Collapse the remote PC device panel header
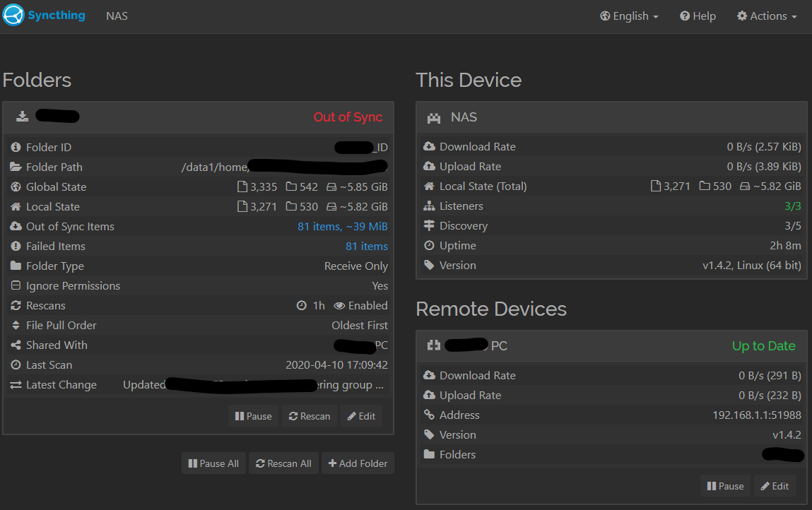The image size is (812, 510). pos(611,346)
